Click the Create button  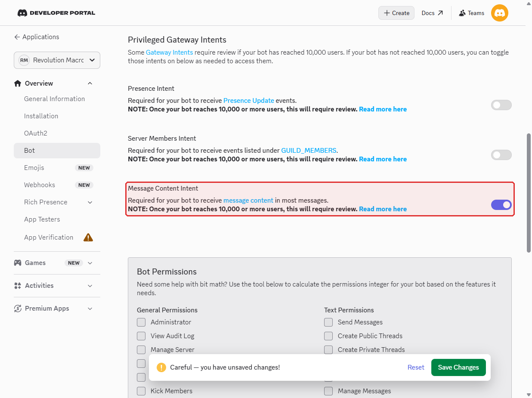point(396,13)
